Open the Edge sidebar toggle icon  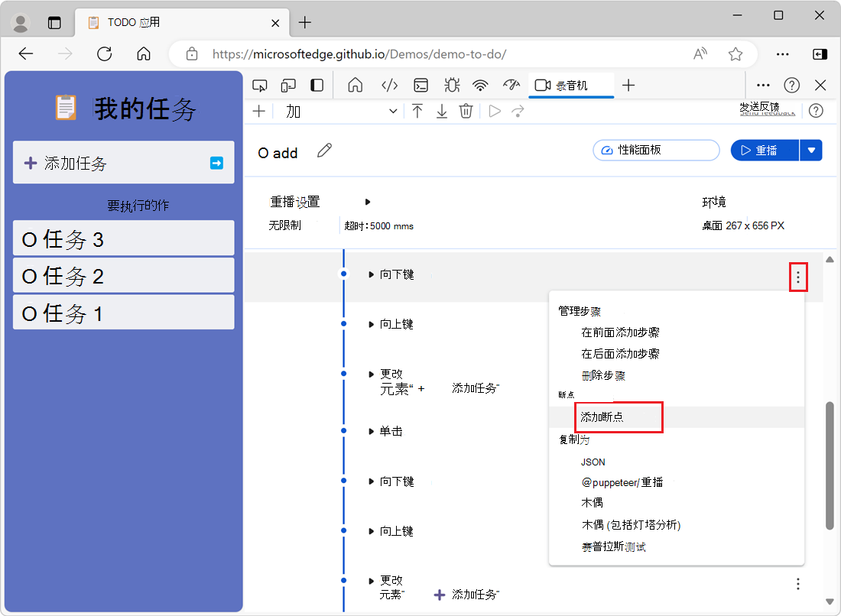coord(820,53)
